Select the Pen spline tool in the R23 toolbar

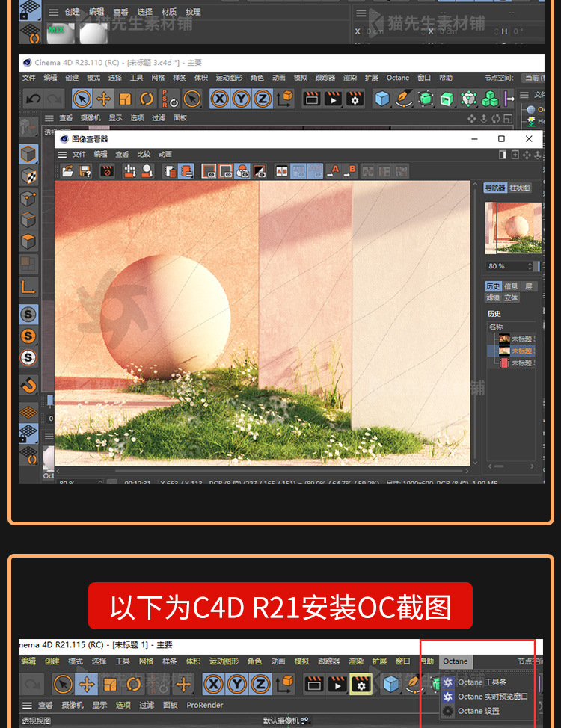click(403, 99)
